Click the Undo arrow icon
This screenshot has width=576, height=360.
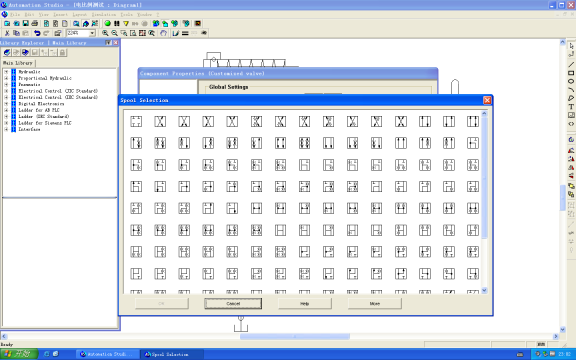(x=37, y=33)
